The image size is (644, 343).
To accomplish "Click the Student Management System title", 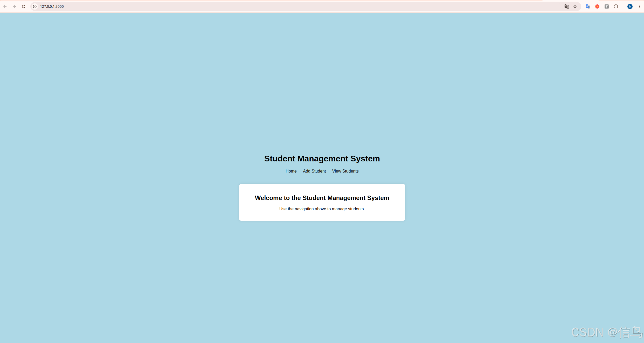I will pos(322,159).
